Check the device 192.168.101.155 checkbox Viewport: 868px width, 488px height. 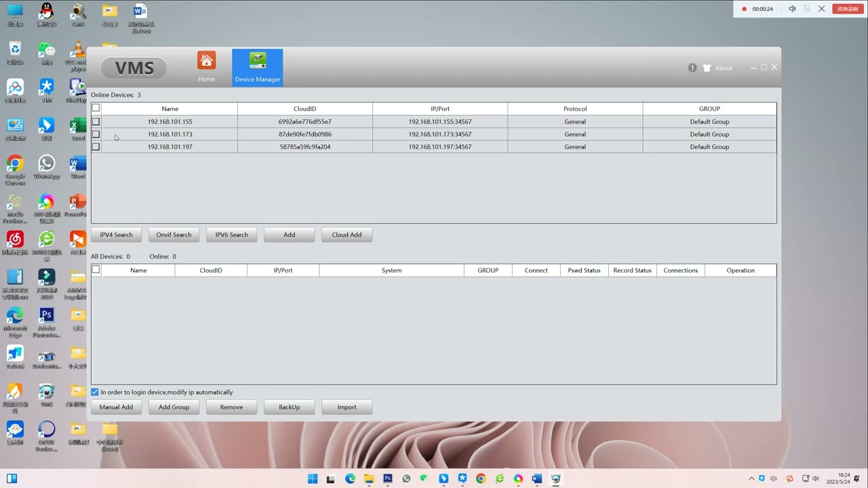96,121
